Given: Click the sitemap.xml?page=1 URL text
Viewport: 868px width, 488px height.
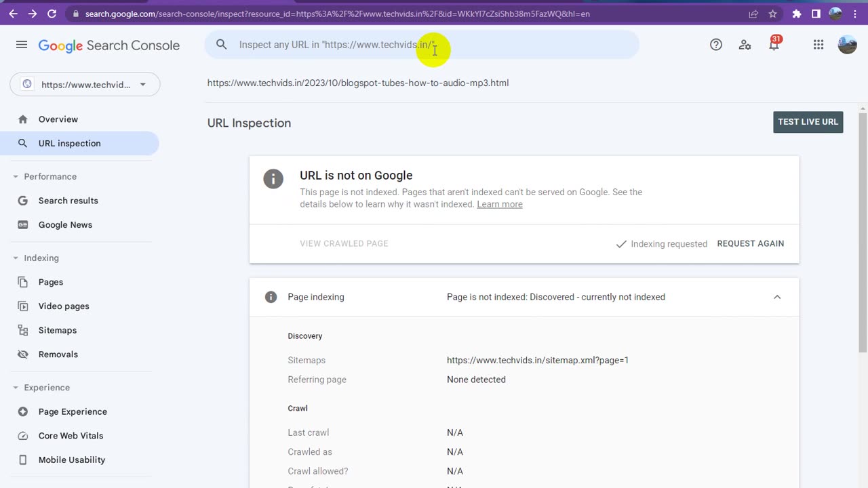Looking at the screenshot, I should (538, 361).
